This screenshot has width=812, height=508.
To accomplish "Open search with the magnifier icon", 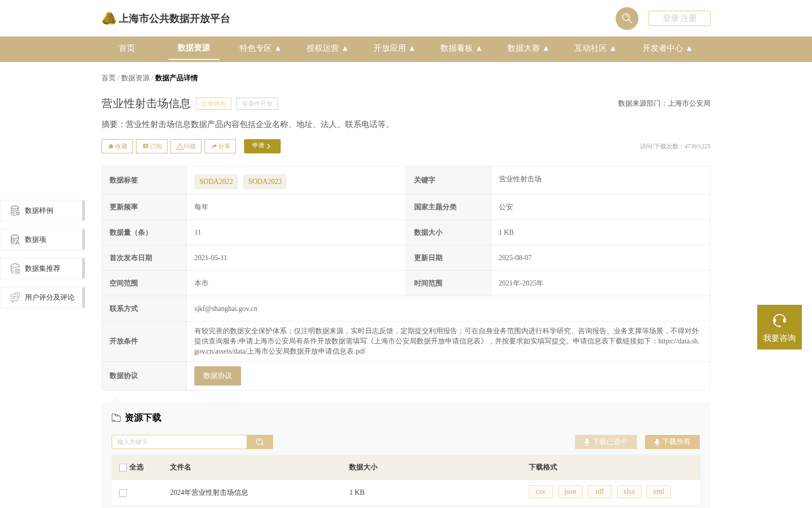I will pyautogui.click(x=627, y=18).
